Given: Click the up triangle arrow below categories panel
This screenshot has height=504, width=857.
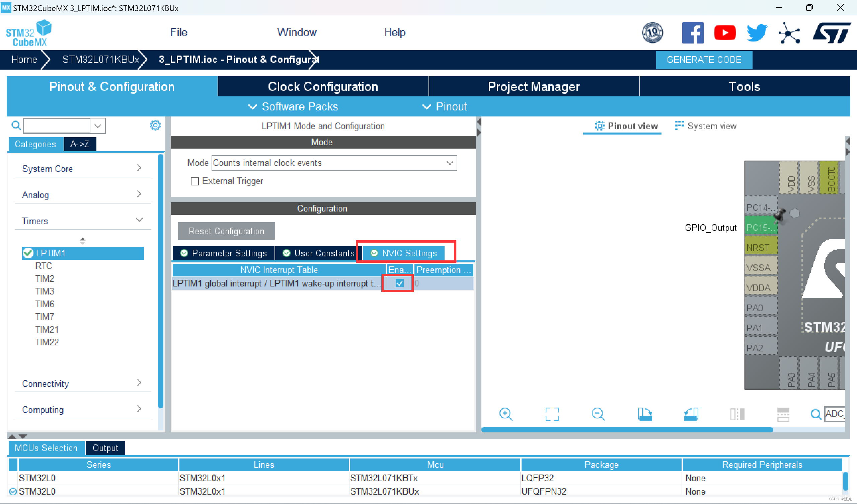Looking at the screenshot, I should [x=12, y=436].
